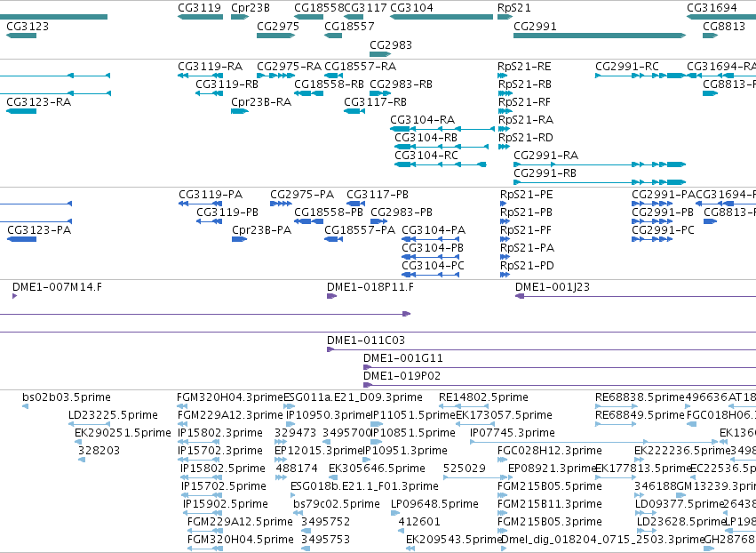Click the CG18558 gene label

point(319,8)
